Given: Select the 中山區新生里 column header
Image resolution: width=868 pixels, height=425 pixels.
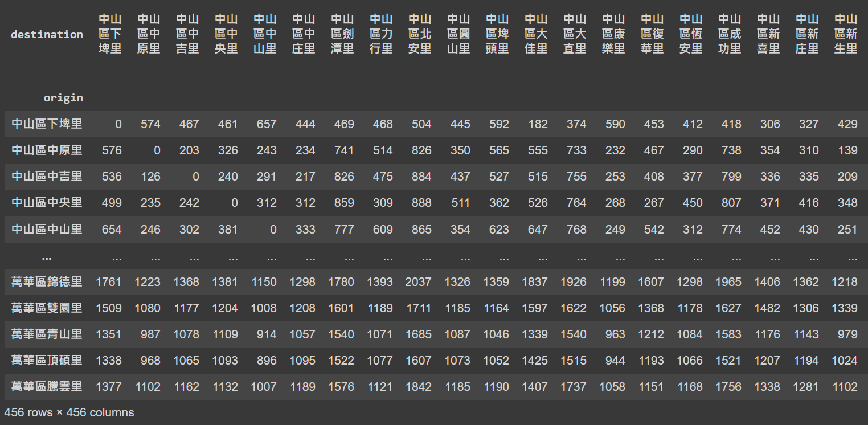Looking at the screenshot, I should coord(846,34).
